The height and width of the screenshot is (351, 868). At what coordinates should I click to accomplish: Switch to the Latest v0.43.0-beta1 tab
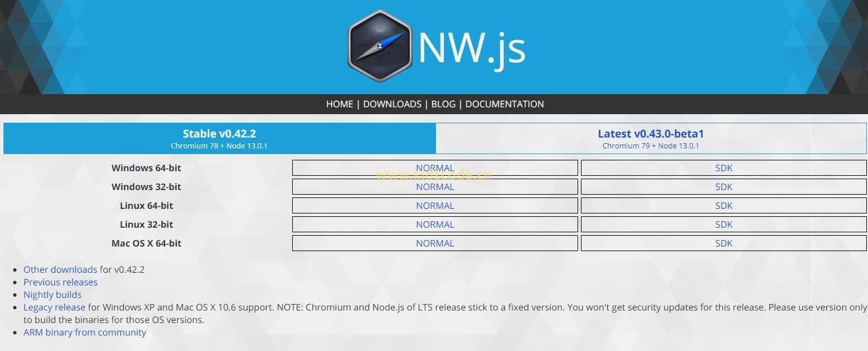(x=651, y=139)
